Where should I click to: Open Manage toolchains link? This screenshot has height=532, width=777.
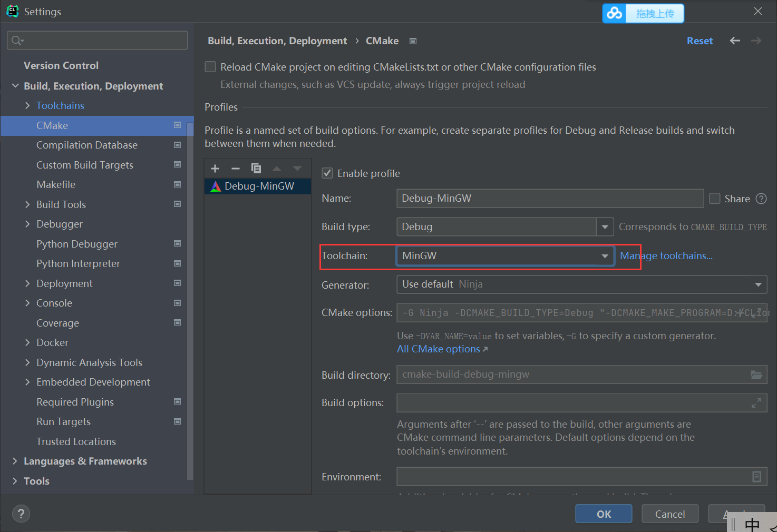[x=666, y=255]
